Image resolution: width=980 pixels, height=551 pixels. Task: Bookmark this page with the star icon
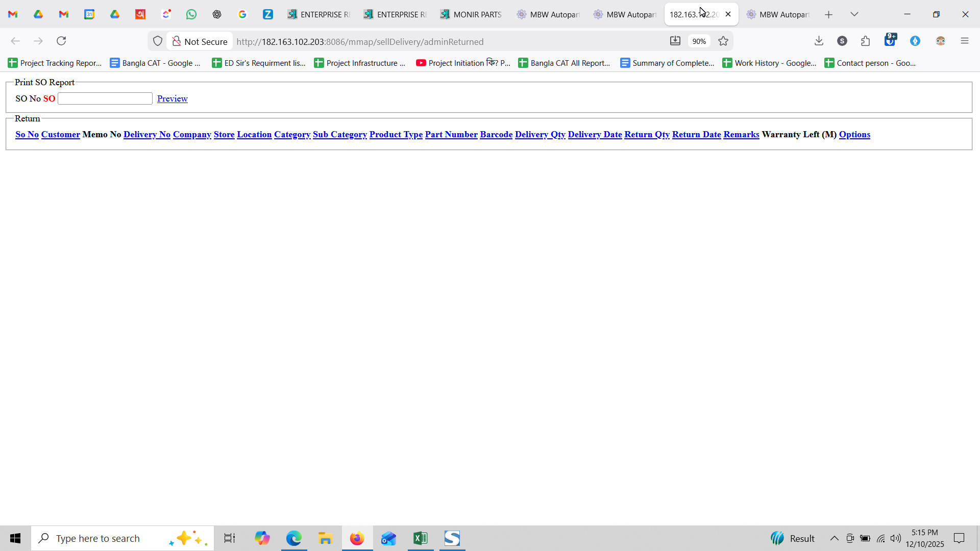pos(723,41)
